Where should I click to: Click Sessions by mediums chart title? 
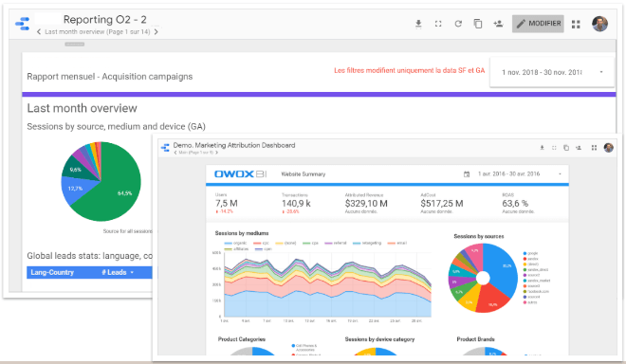(x=242, y=233)
